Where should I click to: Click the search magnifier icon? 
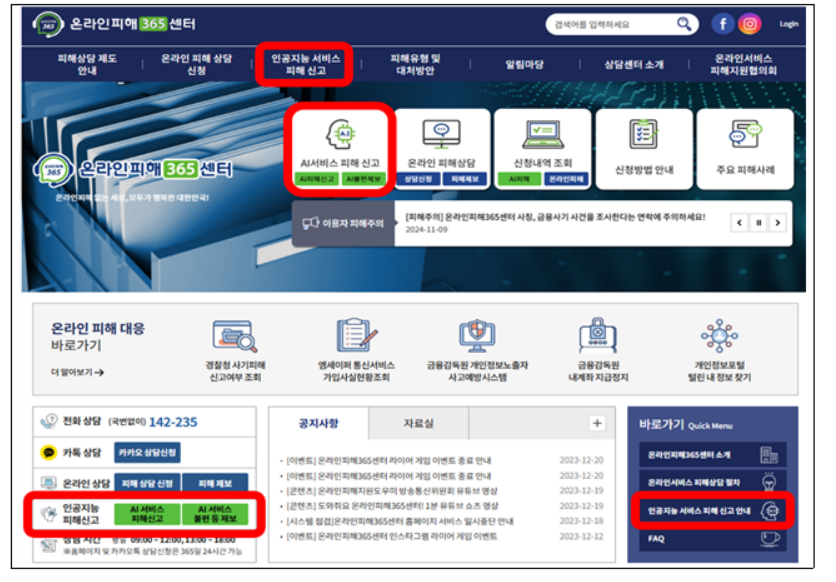click(x=685, y=24)
